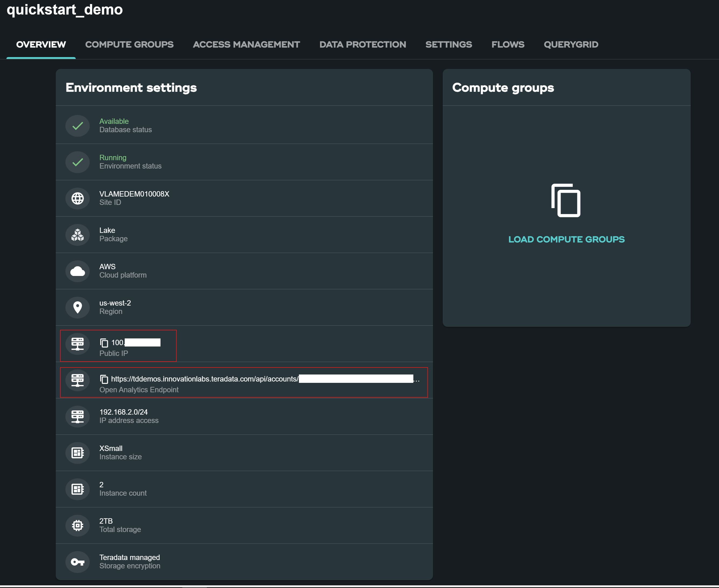Click the 'Lake' package value
Screen dimensions: 719x588
[107, 230]
